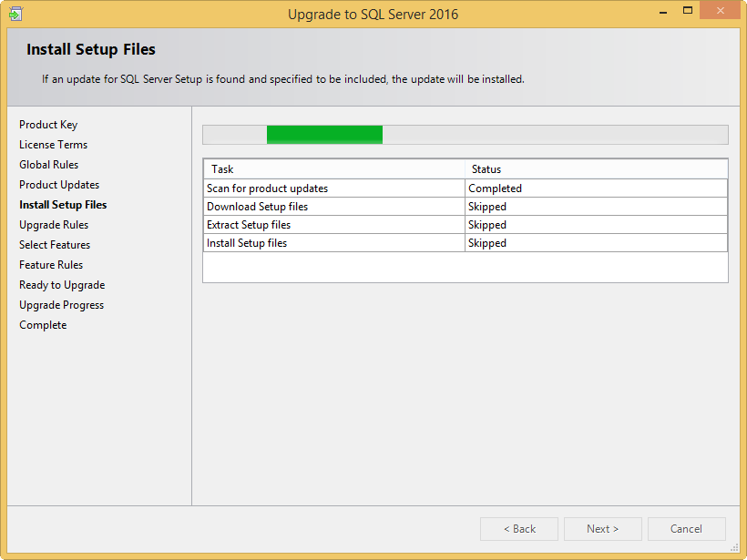This screenshot has width=747, height=560.
Task: Cancel the SQL Server upgrade
Action: coord(687,529)
